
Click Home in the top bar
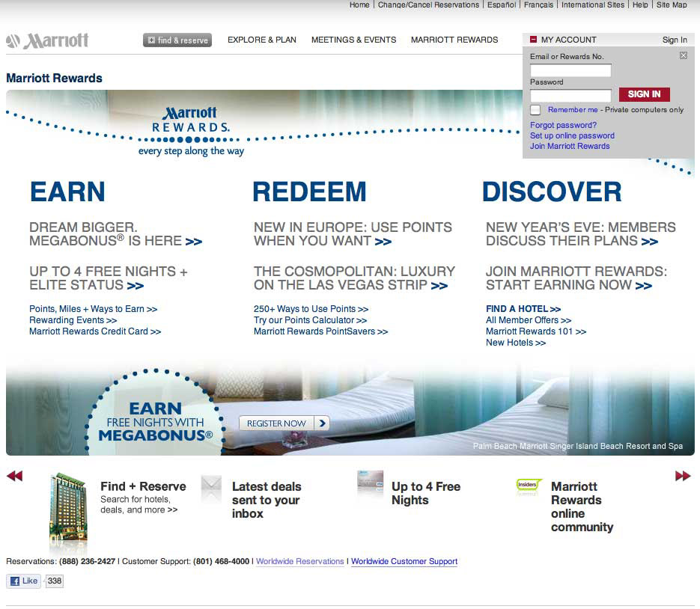click(x=359, y=5)
